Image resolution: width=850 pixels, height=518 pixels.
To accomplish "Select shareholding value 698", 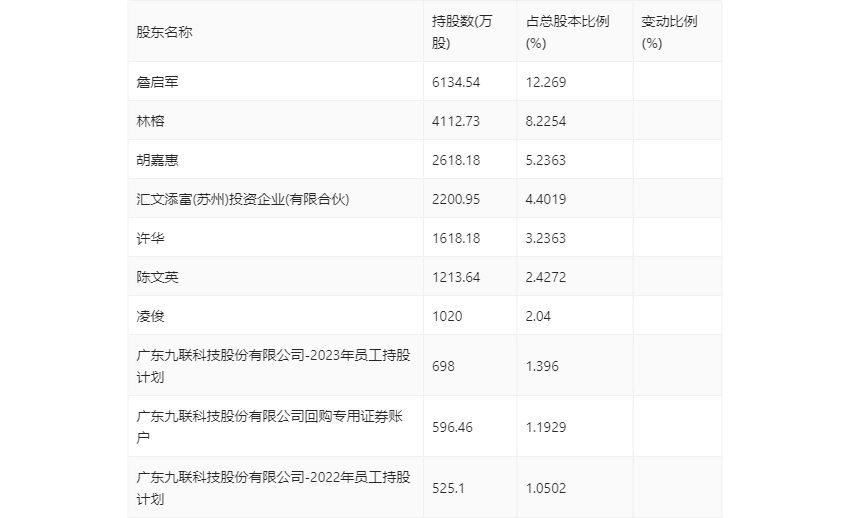I will (443, 366).
